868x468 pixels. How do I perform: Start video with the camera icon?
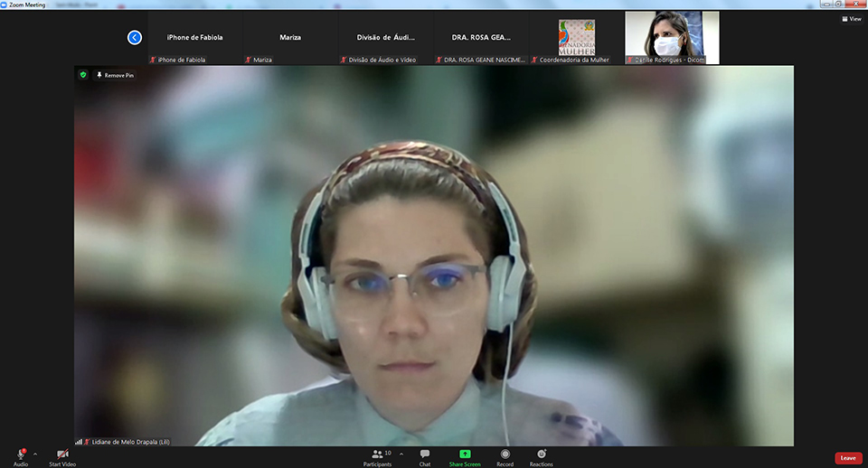62,454
